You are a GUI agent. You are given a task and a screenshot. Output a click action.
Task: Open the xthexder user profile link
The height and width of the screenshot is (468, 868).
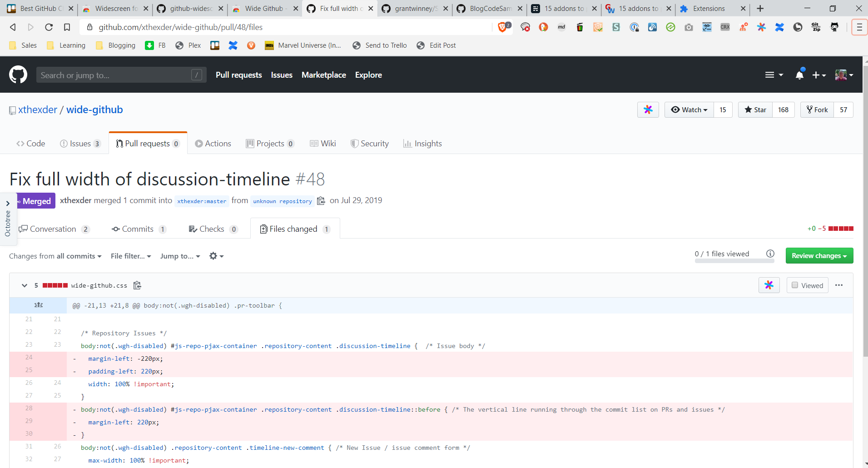coord(38,110)
